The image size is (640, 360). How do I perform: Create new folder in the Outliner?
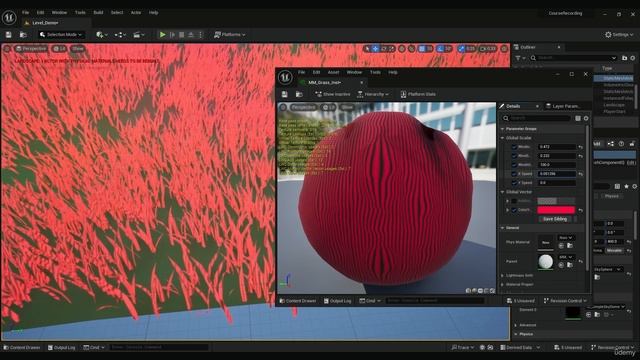tap(624, 58)
